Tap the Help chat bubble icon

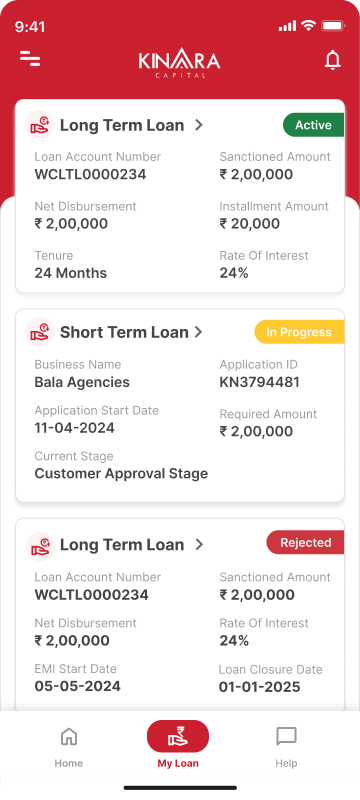pyautogui.click(x=286, y=737)
